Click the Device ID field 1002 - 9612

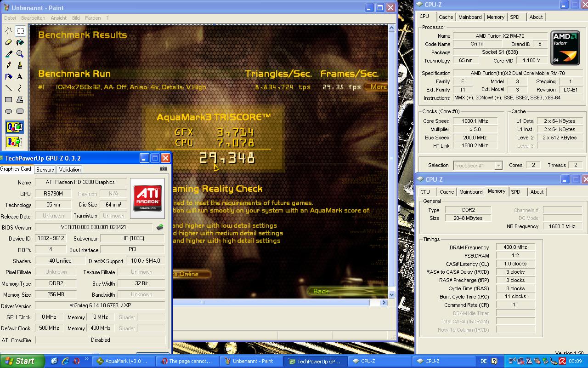pyautogui.click(x=50, y=238)
